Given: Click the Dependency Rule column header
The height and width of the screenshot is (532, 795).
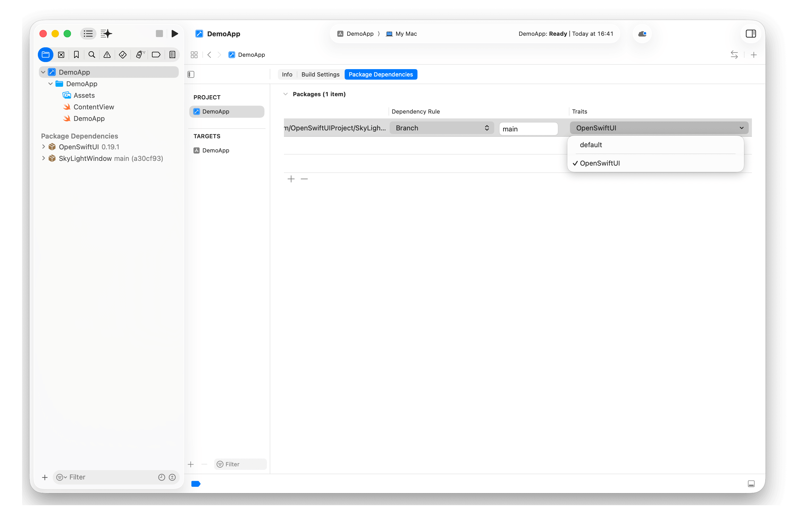Looking at the screenshot, I should tap(415, 111).
